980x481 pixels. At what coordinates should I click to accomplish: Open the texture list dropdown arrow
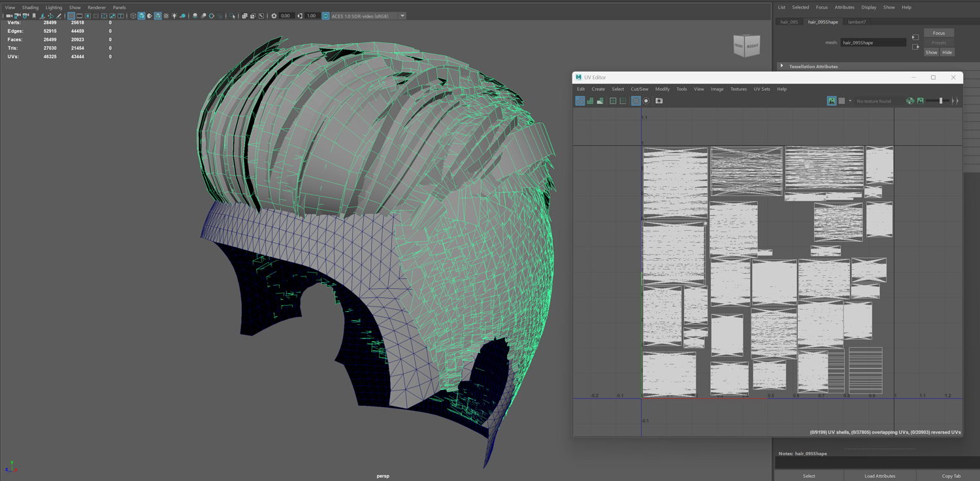(x=850, y=101)
